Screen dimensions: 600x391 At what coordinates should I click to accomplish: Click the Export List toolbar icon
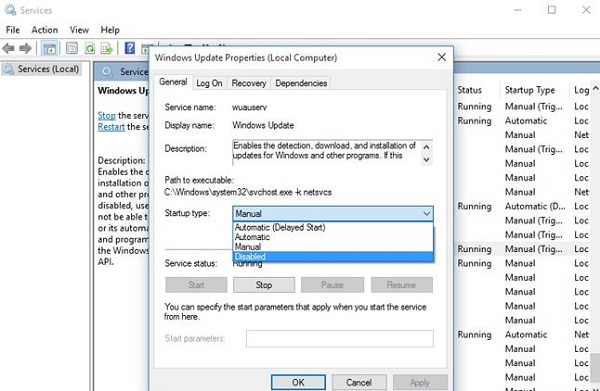click(x=107, y=48)
